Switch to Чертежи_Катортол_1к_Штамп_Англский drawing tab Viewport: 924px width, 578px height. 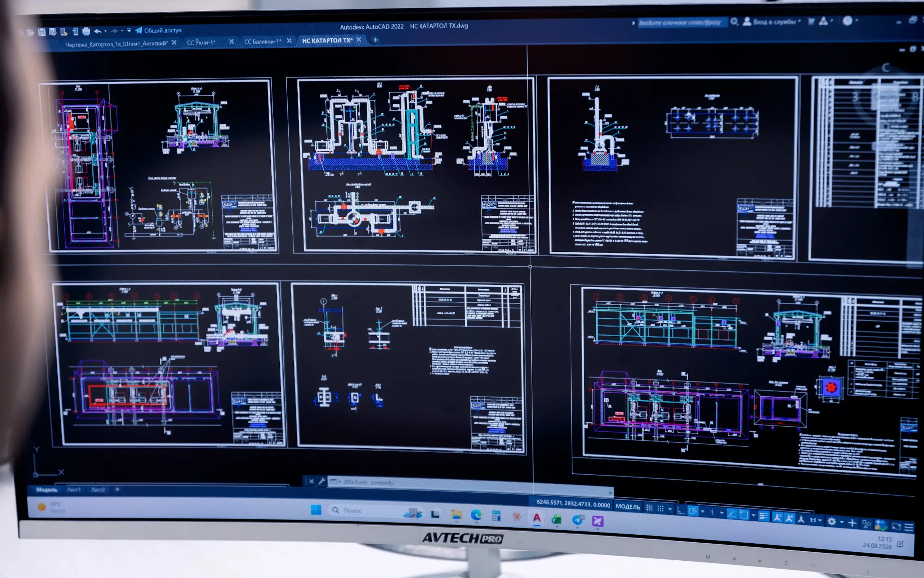117,44
